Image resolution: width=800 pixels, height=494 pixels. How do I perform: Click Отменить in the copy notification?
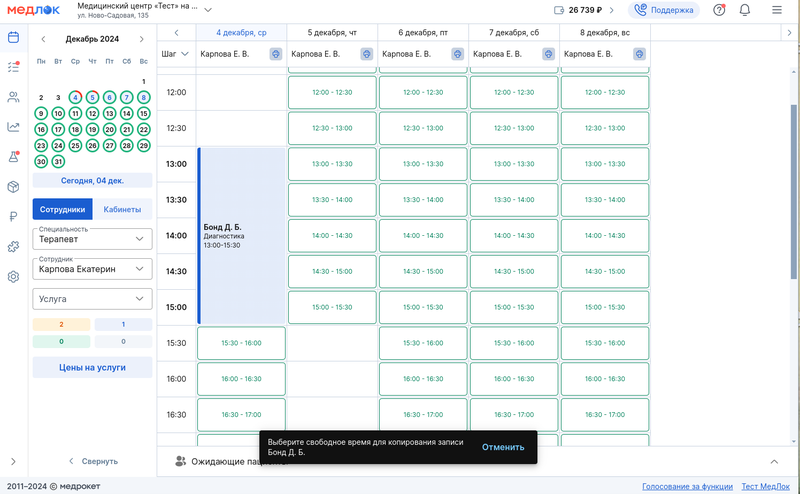(x=503, y=447)
